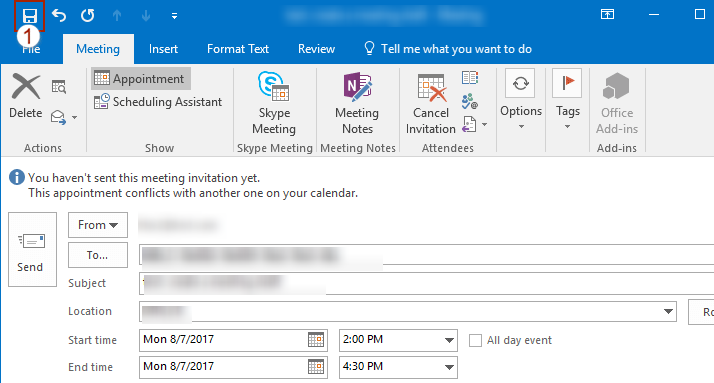Screen dimensions: 714x383
Task: Open the Insert ribbon tab
Action: click(163, 49)
